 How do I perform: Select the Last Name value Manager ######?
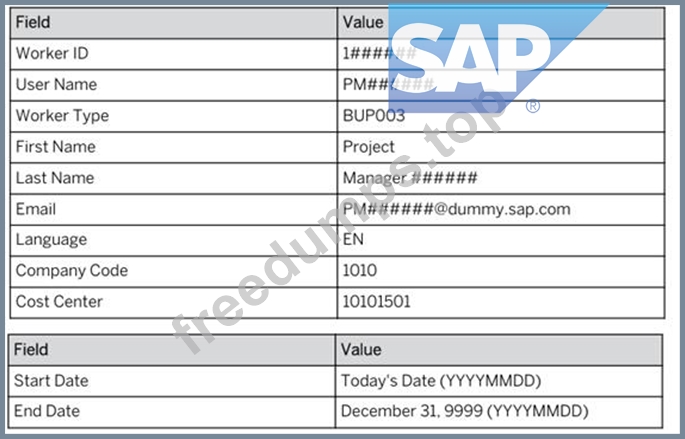pyautogui.click(x=410, y=178)
